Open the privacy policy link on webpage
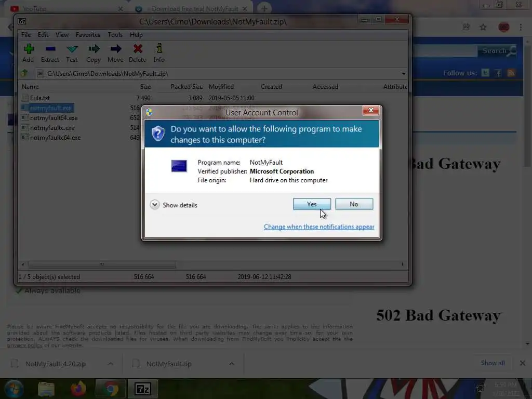The image size is (532, 399). click(x=25, y=345)
